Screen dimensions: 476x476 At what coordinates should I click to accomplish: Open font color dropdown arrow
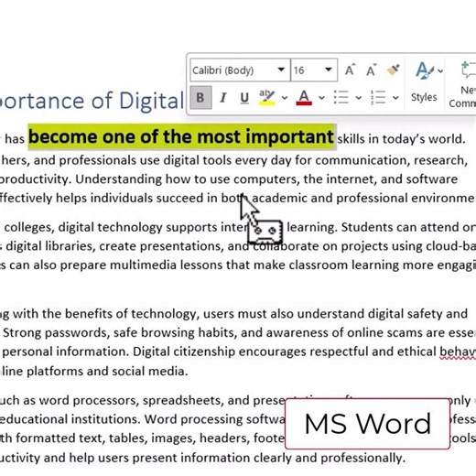pos(321,98)
